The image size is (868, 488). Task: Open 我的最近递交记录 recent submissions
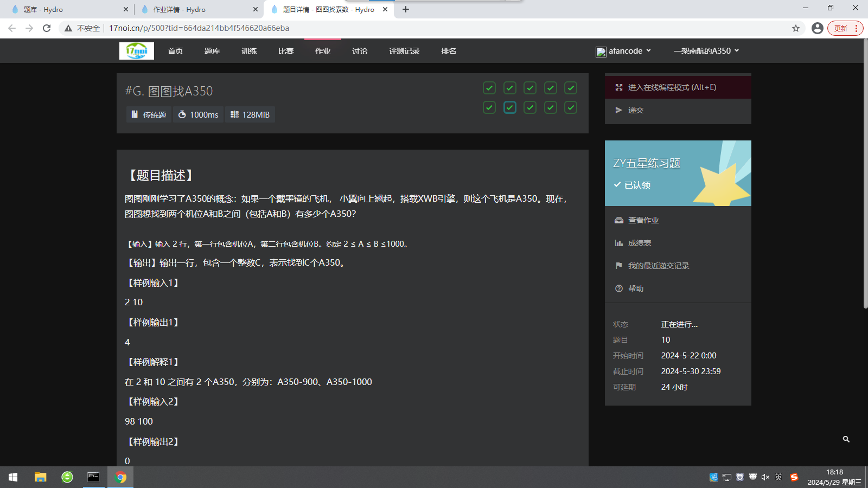[x=678, y=266]
